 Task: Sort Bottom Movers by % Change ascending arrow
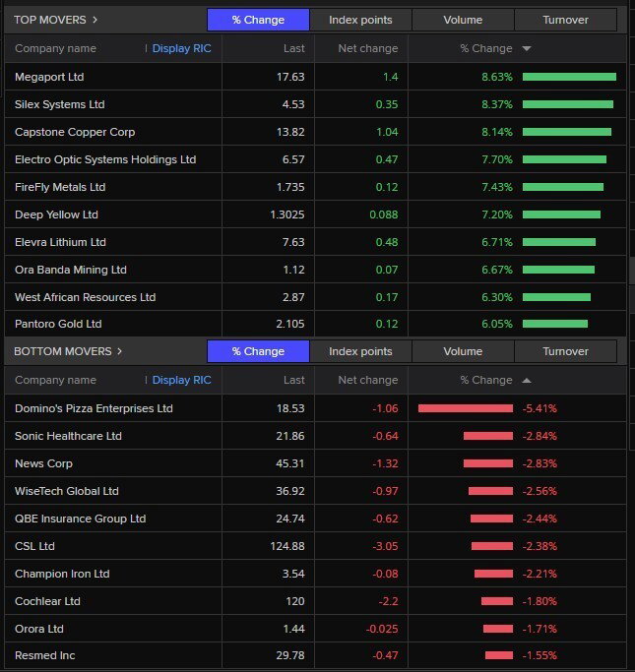527,380
